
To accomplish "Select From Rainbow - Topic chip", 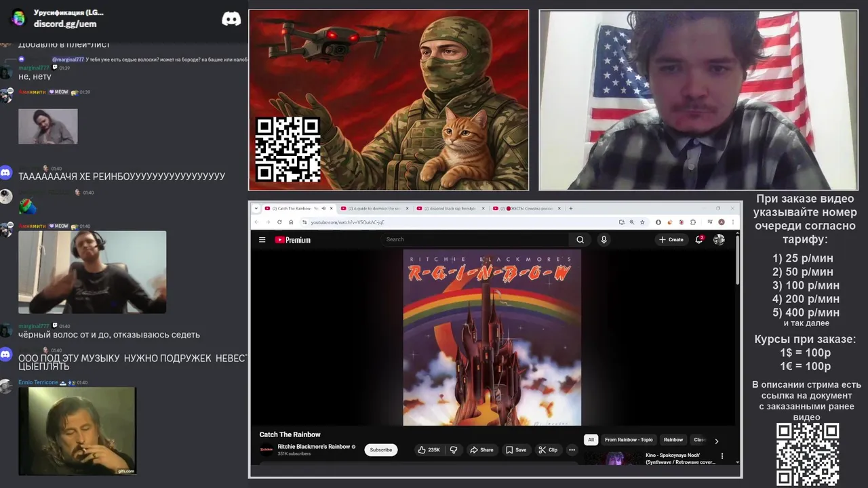I will [x=629, y=440].
